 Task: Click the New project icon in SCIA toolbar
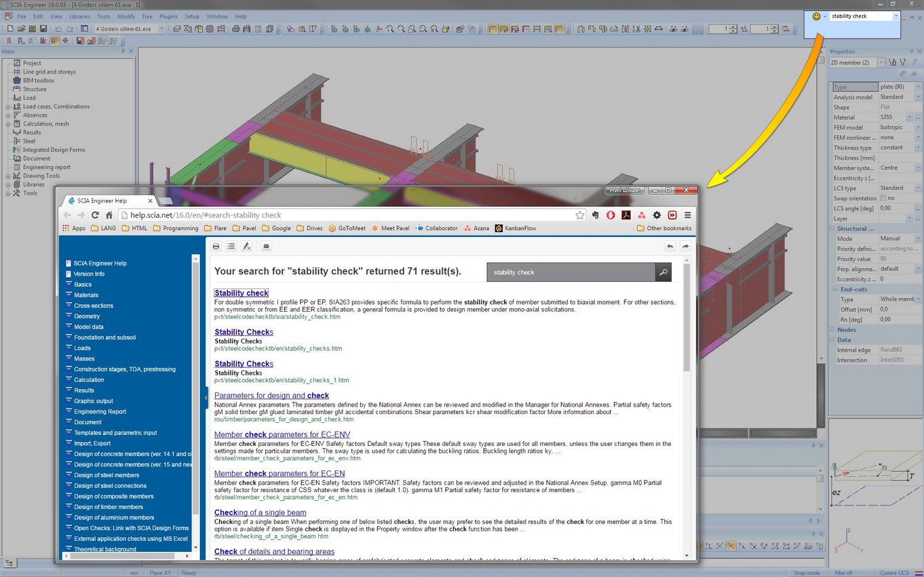pos(10,29)
